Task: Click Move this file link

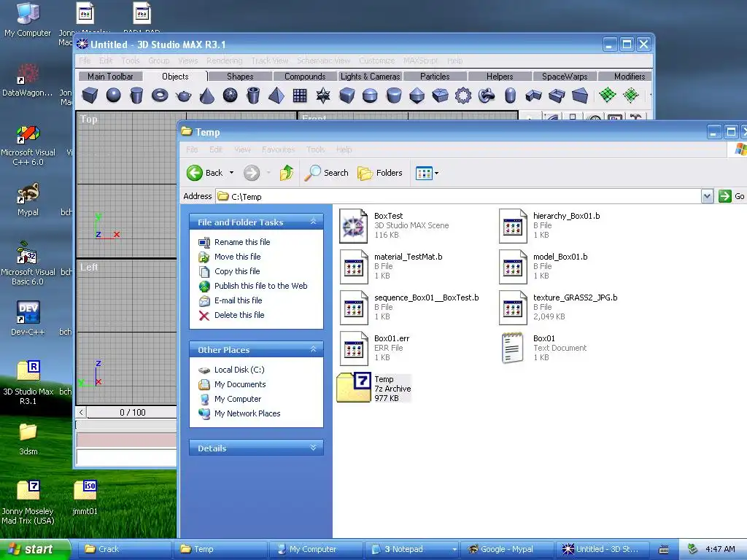Action: coord(237,257)
